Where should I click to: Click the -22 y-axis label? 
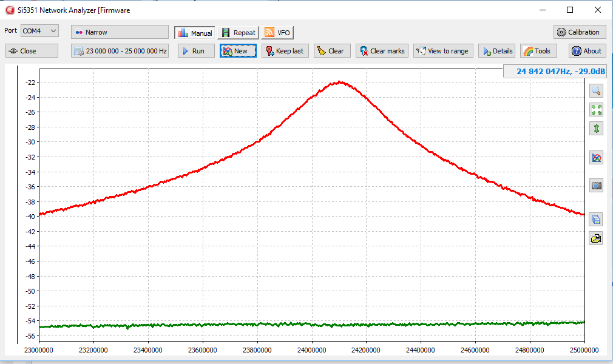(30, 83)
